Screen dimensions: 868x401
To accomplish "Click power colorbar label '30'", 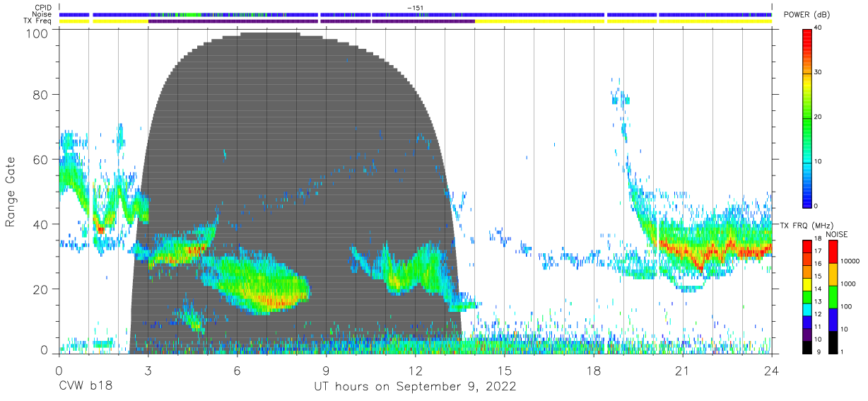I will pyautogui.click(x=819, y=72).
